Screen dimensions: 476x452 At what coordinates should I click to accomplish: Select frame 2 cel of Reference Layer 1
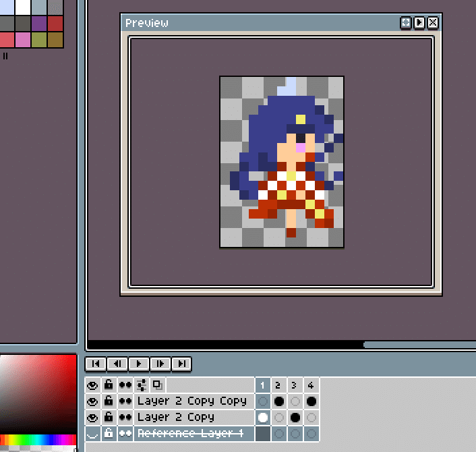[279, 434]
